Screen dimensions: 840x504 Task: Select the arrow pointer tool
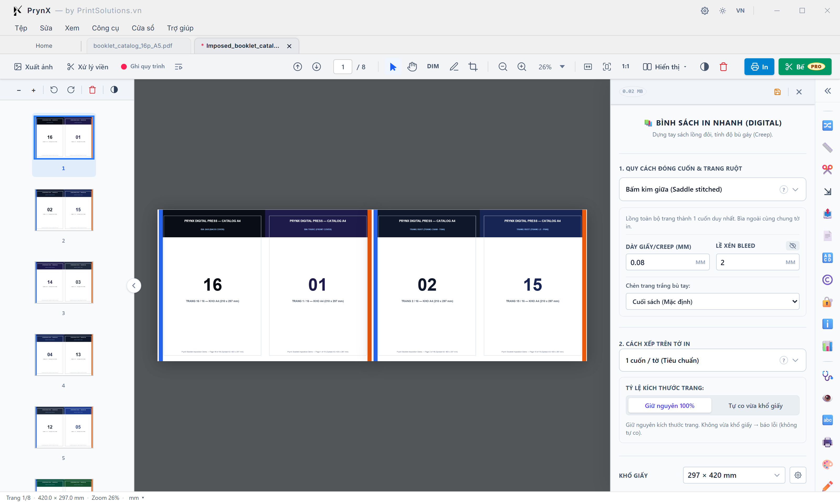coord(393,67)
